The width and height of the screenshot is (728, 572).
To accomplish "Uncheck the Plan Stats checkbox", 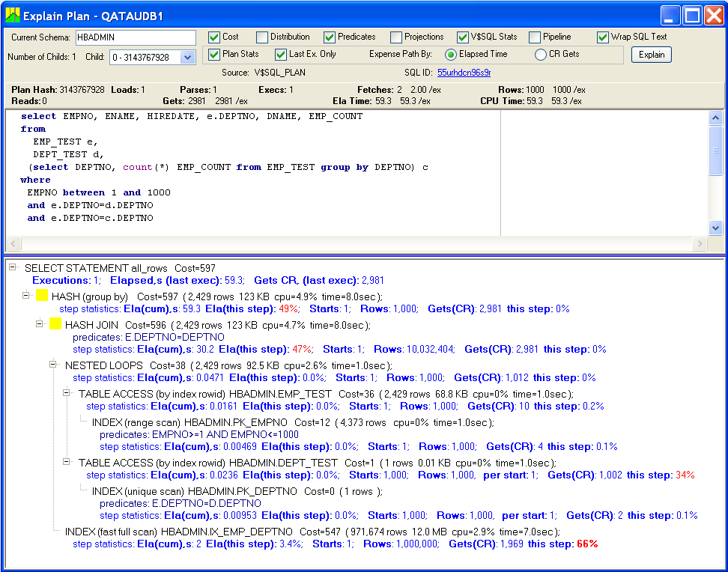I will [x=214, y=55].
